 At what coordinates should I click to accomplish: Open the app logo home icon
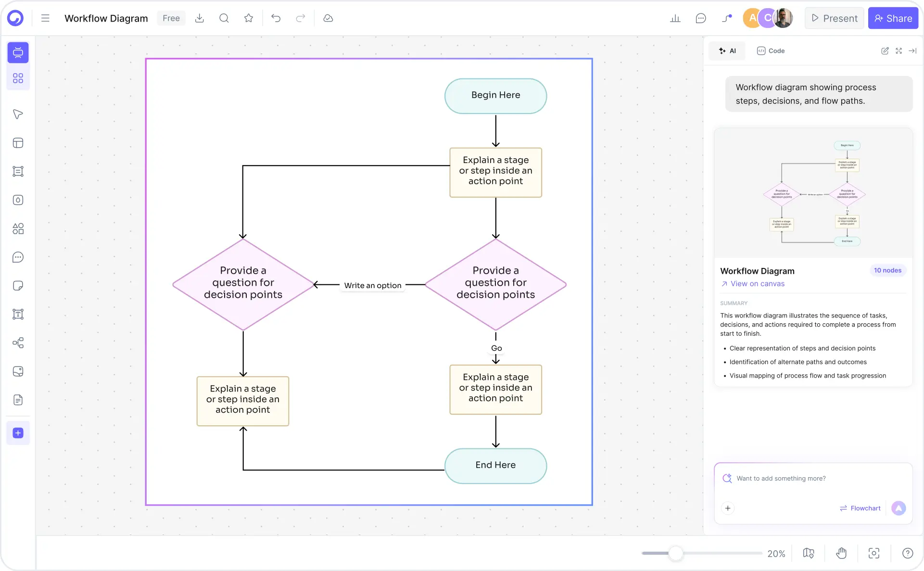coord(15,18)
